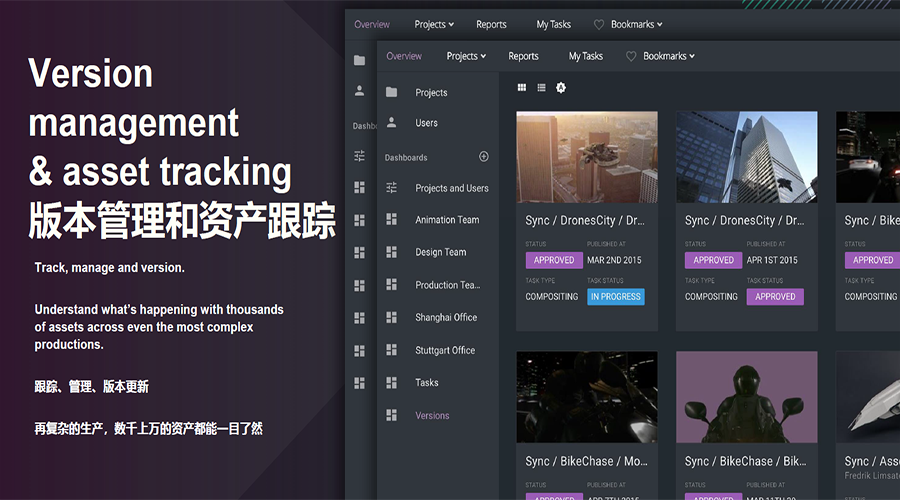Viewport: 900px width, 500px height.
Task: Click the APR 1ST 2015 published date
Action: [x=772, y=260]
